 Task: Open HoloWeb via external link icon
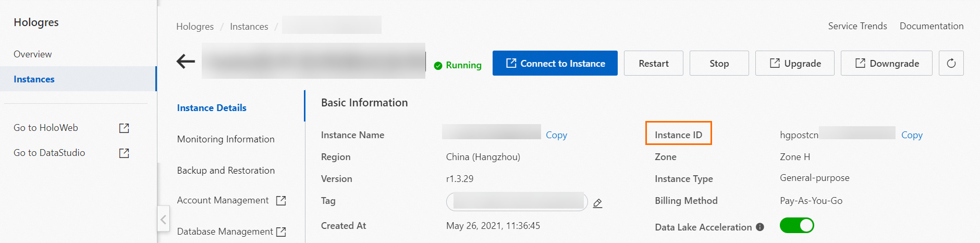coord(124,128)
